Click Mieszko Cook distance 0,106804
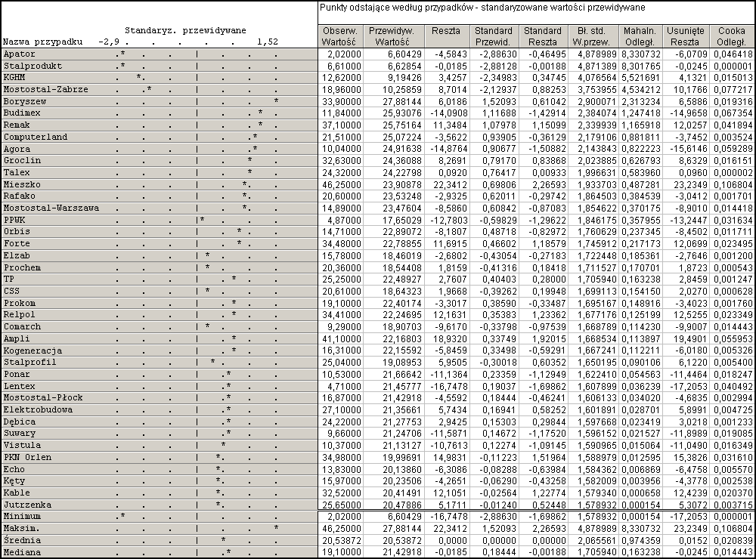This screenshot has height=559, width=756. pyautogui.click(x=733, y=185)
